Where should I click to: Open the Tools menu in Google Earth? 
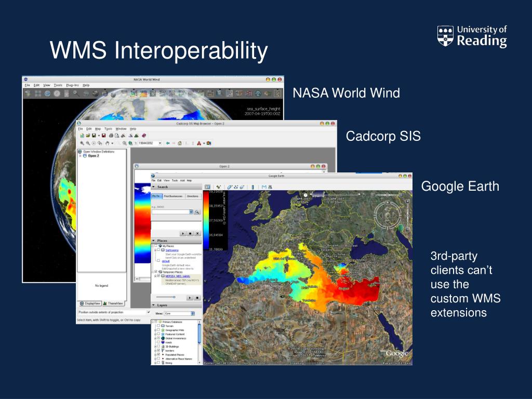point(175,180)
